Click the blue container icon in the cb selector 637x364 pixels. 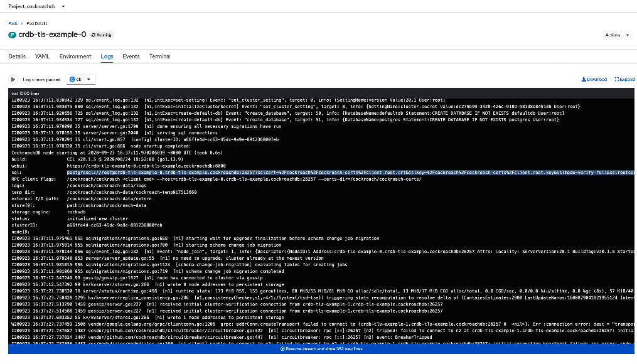72,79
